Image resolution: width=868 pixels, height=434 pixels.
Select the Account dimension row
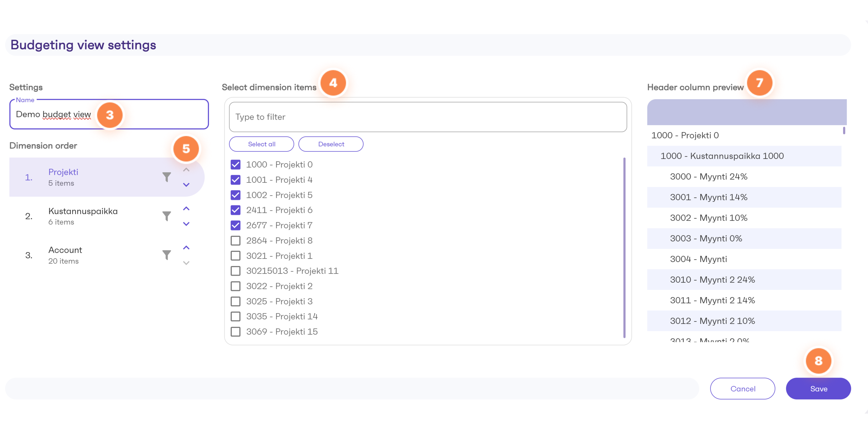(x=107, y=255)
